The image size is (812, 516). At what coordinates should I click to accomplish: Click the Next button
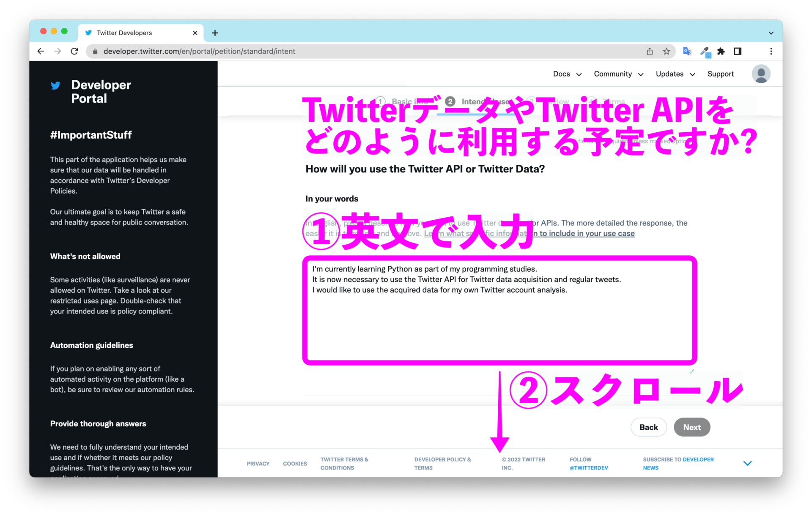point(691,427)
